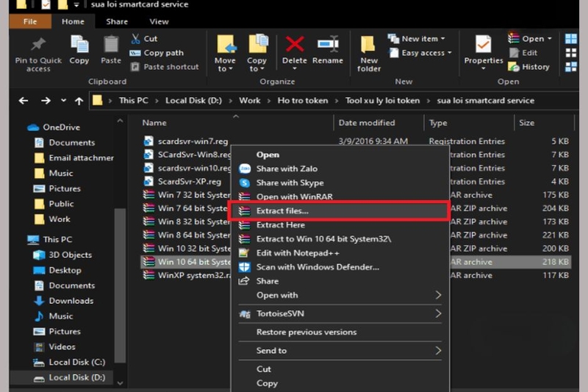Click Edit in Open group
588x392 pixels.
tap(523, 53)
